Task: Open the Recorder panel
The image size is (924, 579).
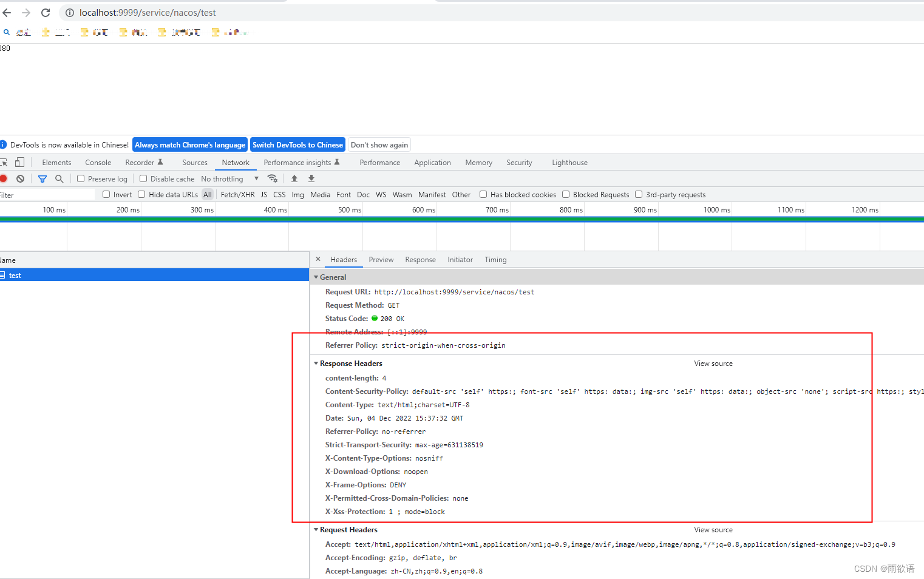Action: [144, 163]
